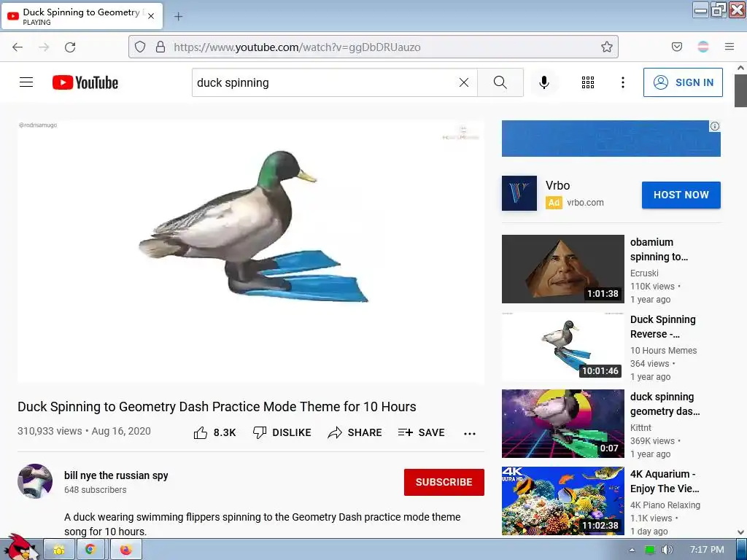Subscribe to the channel

click(444, 482)
